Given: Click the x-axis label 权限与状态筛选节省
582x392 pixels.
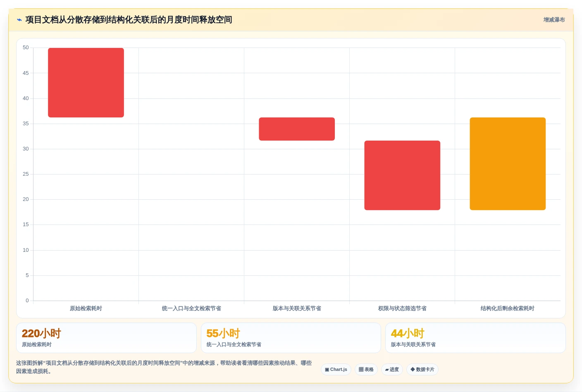Looking at the screenshot, I should coord(402,308).
